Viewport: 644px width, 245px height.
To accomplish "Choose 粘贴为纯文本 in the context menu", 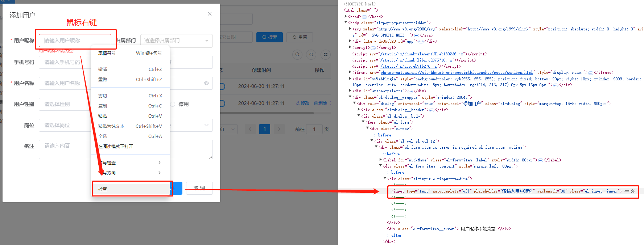I will pos(130,126).
